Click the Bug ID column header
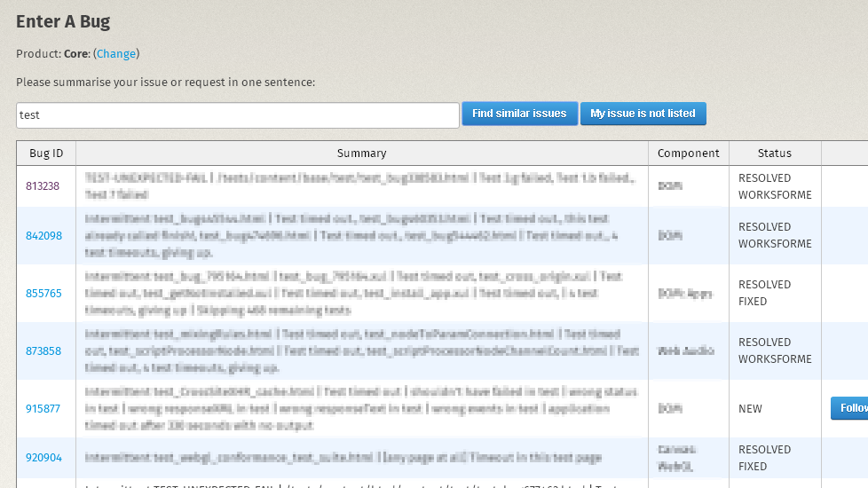 (x=46, y=153)
